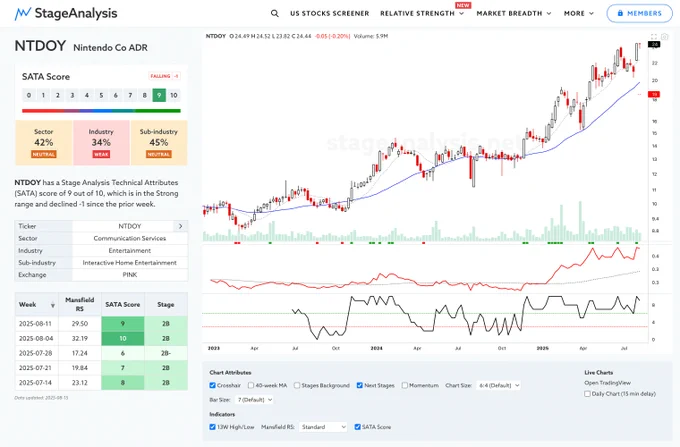Enable Daily Chart (15 min delay)

coord(587,394)
